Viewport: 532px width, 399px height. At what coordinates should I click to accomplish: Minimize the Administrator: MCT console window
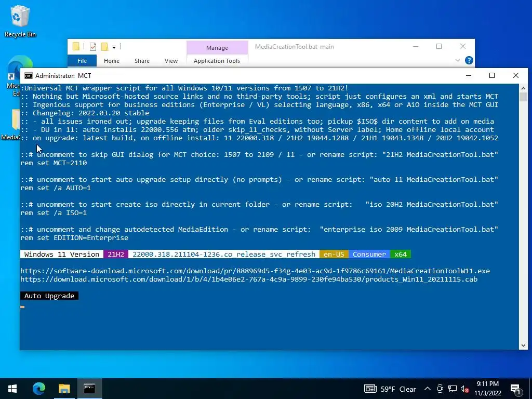tap(469, 75)
